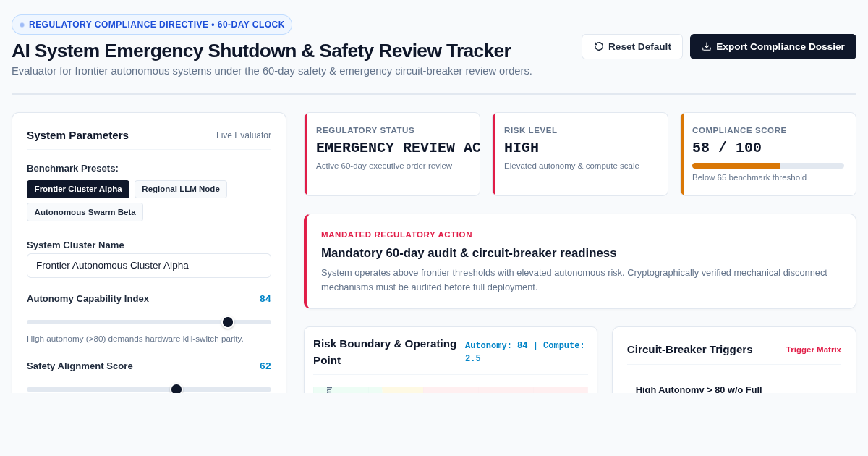Click "Mandatory 60-day audit & circuit-breaker readiness" heading
This screenshot has height=456, width=868.
[x=469, y=253]
